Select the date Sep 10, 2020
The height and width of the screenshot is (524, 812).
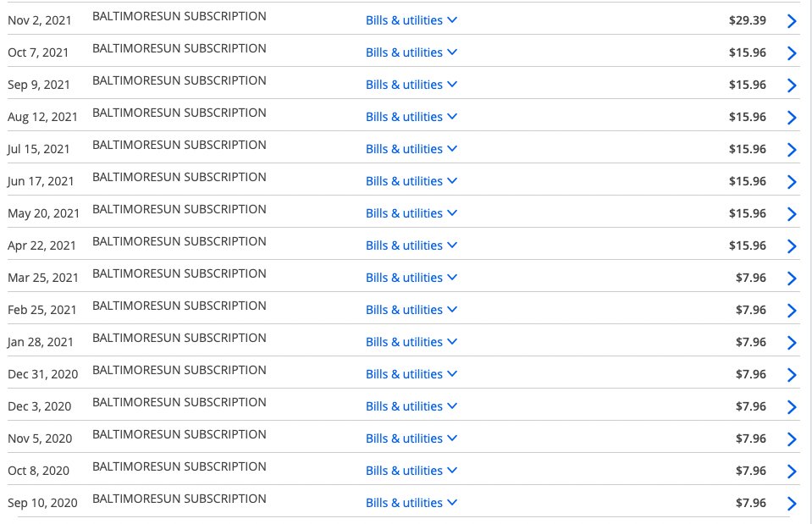click(x=42, y=503)
